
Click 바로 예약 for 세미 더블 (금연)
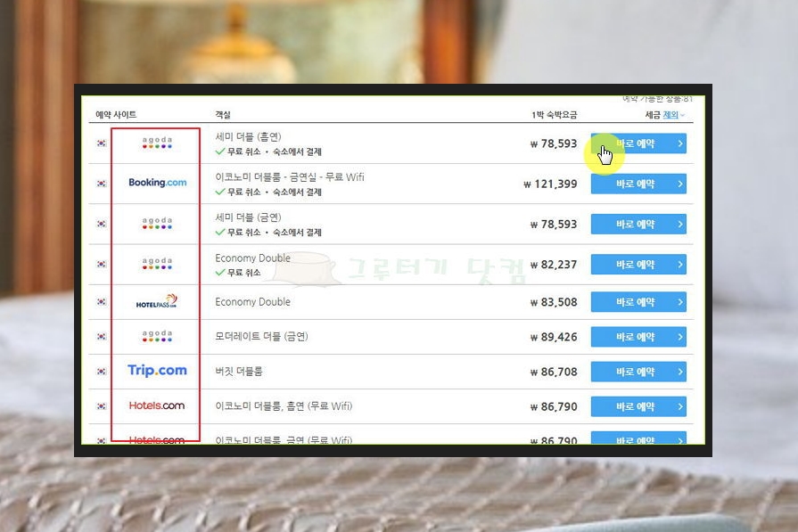tap(638, 224)
